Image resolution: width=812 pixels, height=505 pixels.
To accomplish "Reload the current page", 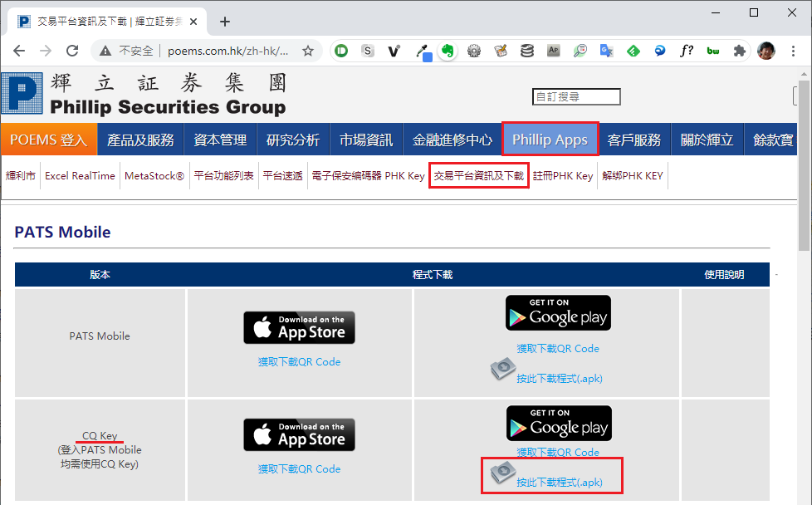I will point(72,51).
